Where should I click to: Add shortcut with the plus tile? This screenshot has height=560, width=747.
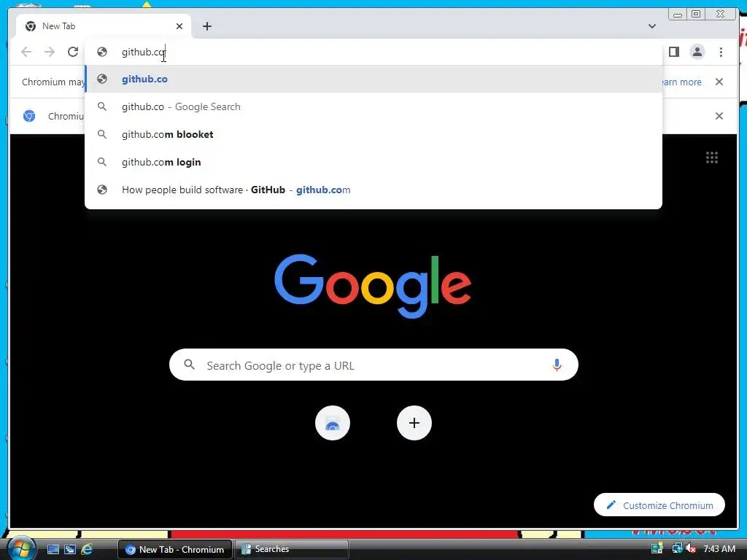click(414, 423)
